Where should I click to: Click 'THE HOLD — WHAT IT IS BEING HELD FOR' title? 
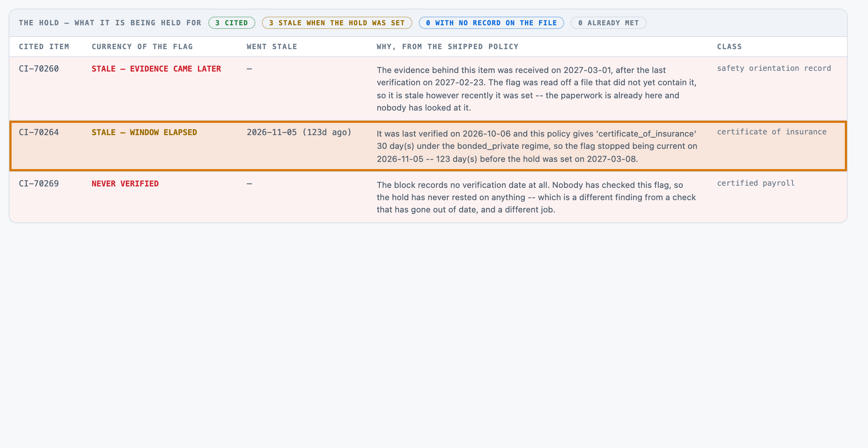110,23
